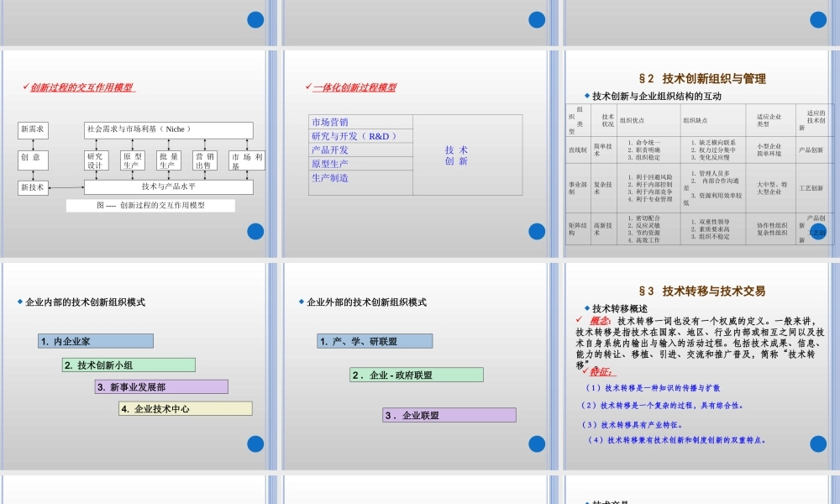This screenshot has height=504, width=840.
Task: Click the 技术与产品水平 box
Action: (x=168, y=186)
